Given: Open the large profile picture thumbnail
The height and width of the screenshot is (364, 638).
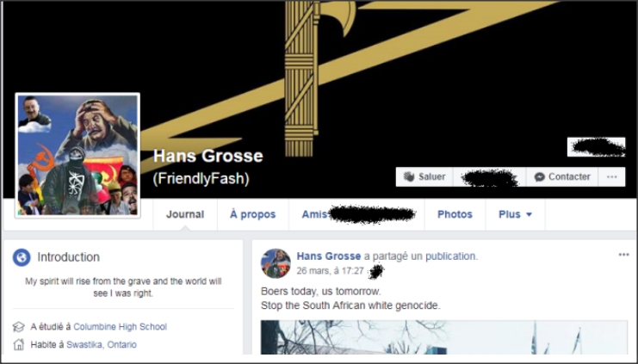Looking at the screenshot, I should (77, 156).
